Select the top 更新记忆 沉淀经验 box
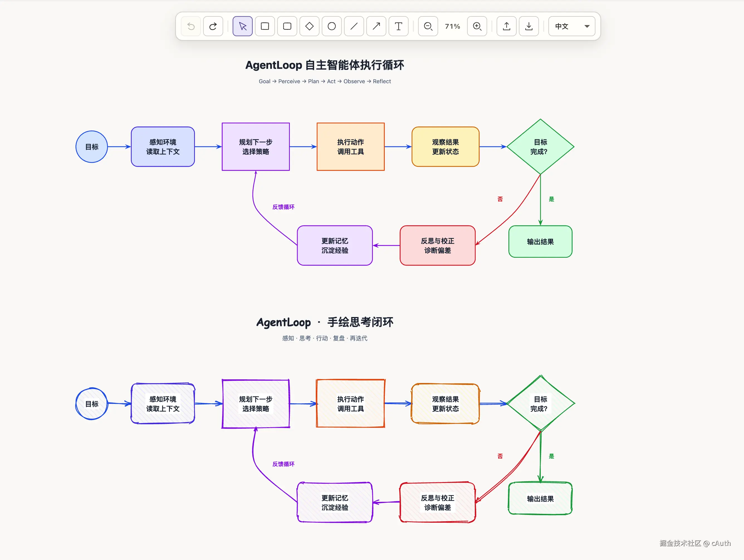Image resolution: width=744 pixels, height=560 pixels. point(335,246)
